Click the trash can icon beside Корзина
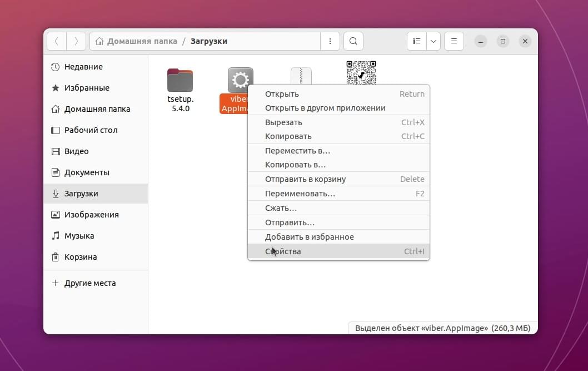Image resolution: width=588 pixels, height=371 pixels. [56, 257]
